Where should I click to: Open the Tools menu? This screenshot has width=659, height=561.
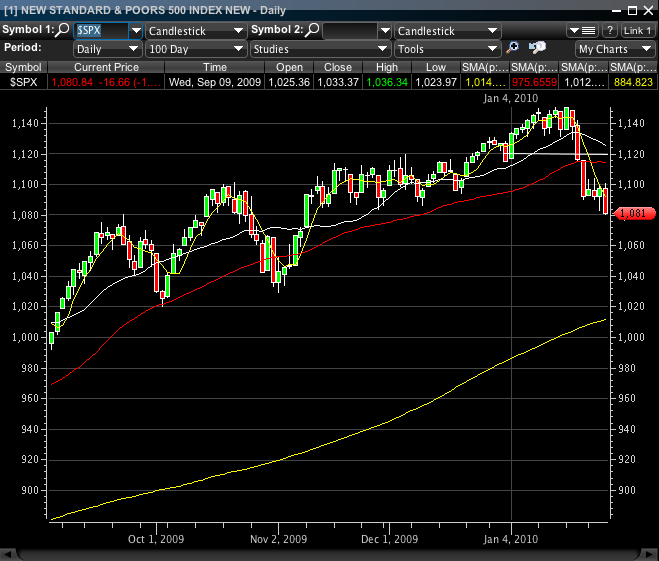point(446,48)
